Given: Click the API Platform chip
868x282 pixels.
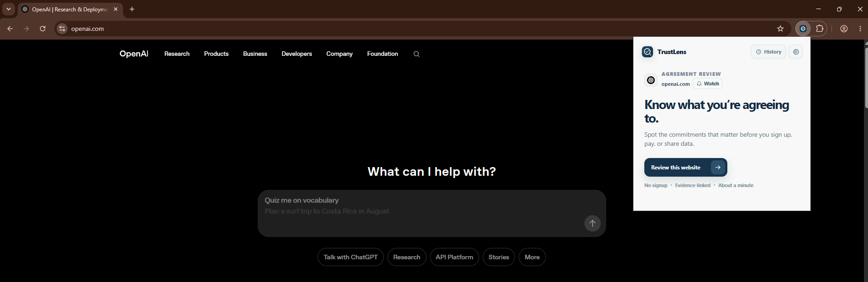Looking at the screenshot, I should [x=454, y=257].
